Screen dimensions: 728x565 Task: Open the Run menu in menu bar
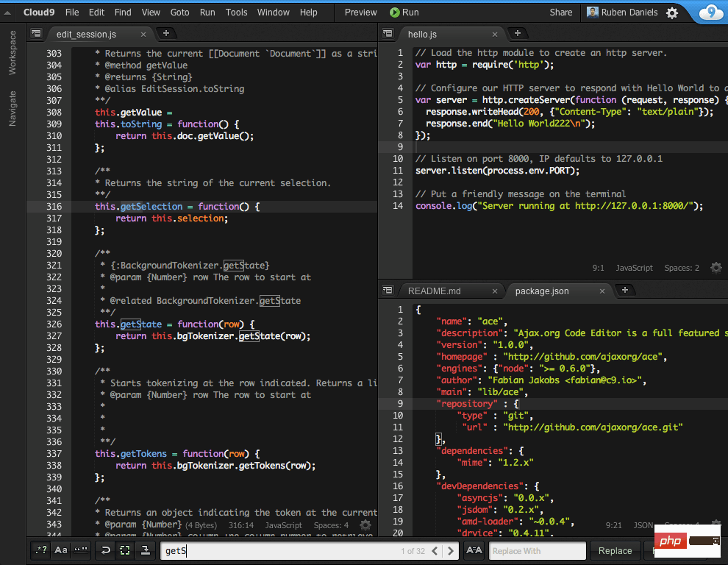coord(207,13)
